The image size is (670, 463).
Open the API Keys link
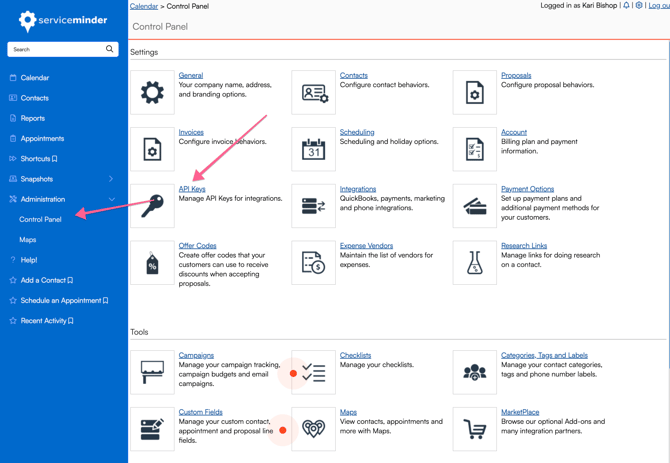click(192, 189)
